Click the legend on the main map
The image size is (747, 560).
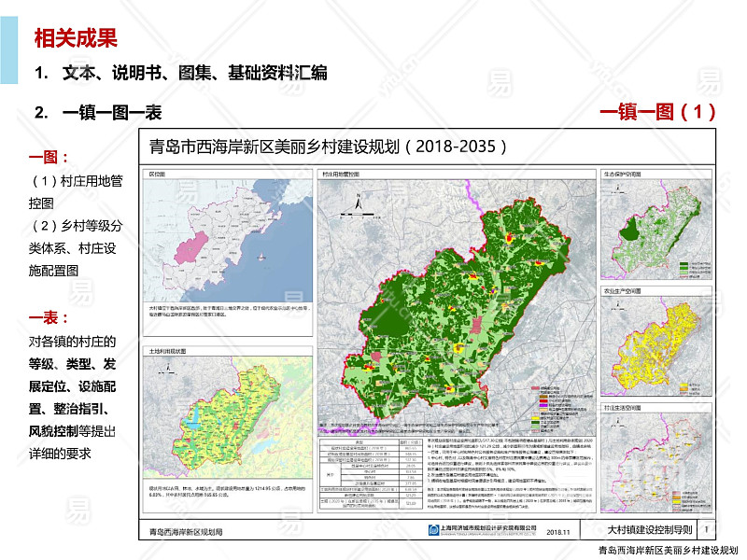[x=562, y=408]
